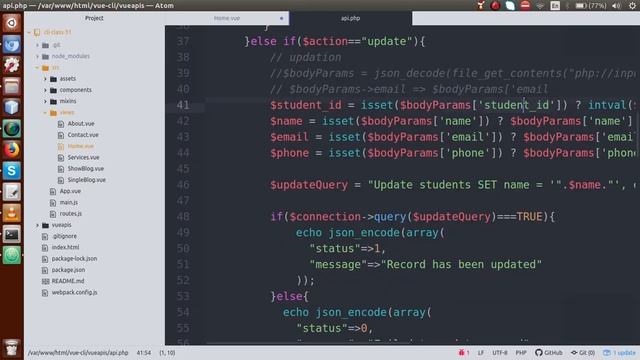
Task: Open the GitHub panel from status bar
Action: pos(549,352)
